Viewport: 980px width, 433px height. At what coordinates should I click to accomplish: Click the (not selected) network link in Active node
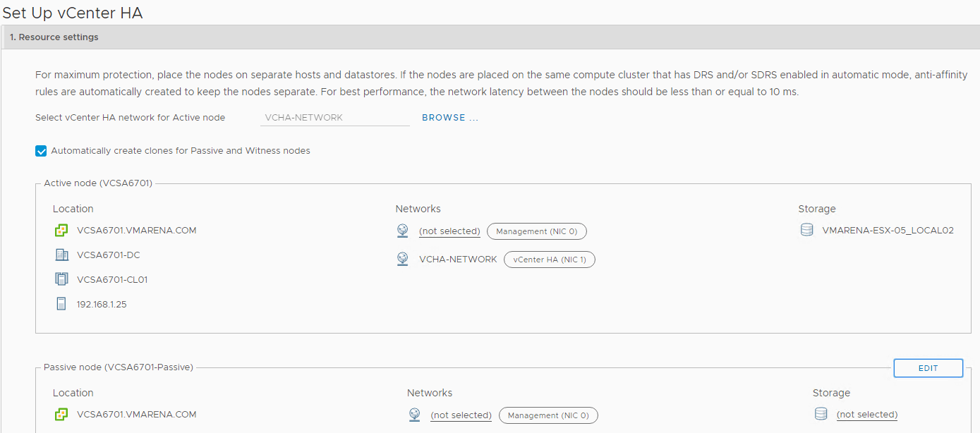click(x=449, y=231)
